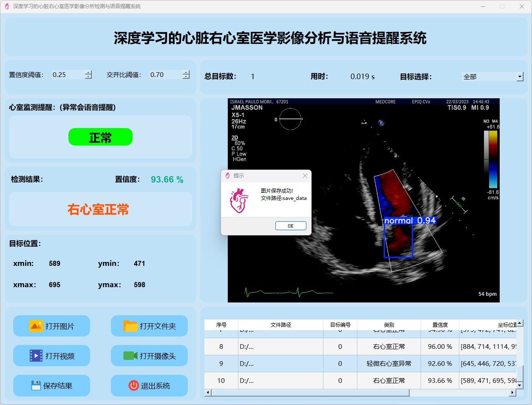Select table row 9 轻微右心室异常
532x405 pixels.
(x=388, y=364)
